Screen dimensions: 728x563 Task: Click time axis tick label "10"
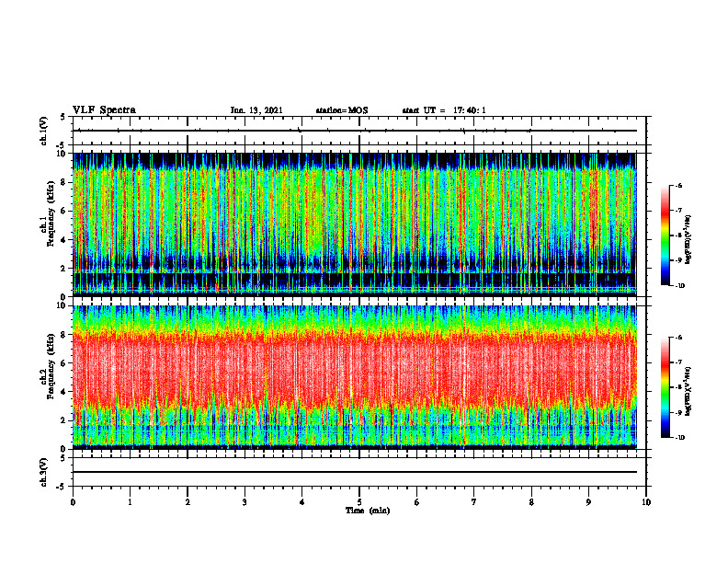(x=646, y=502)
